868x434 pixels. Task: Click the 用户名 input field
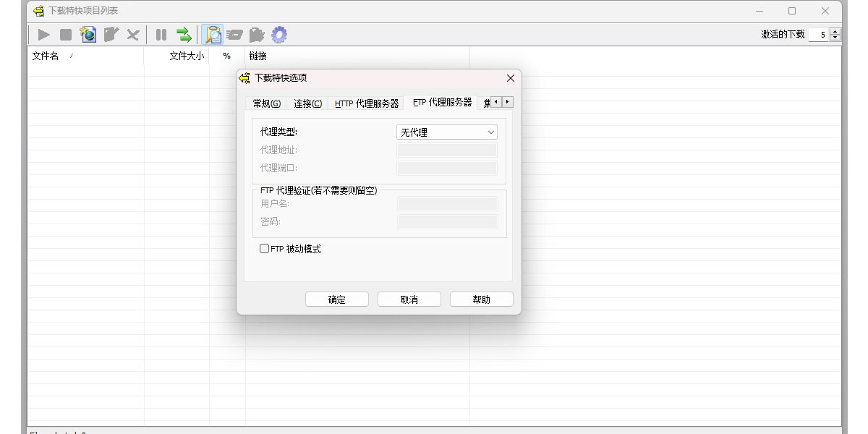[447, 203]
